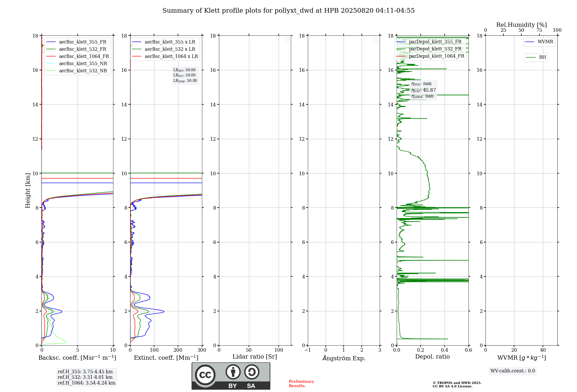Screen dimensions: 577x392
Task: Click the WVMR [g*kg⁻¹] axis label
Action: (x=522, y=358)
